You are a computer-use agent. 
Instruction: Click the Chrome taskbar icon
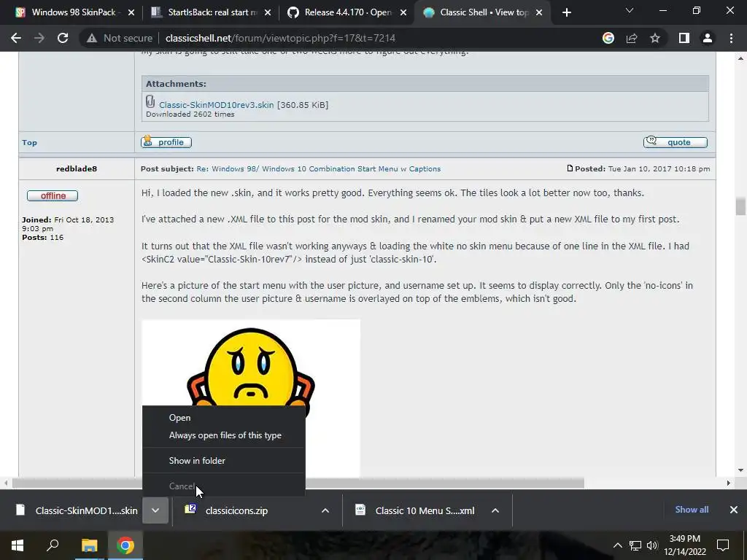coord(125,545)
